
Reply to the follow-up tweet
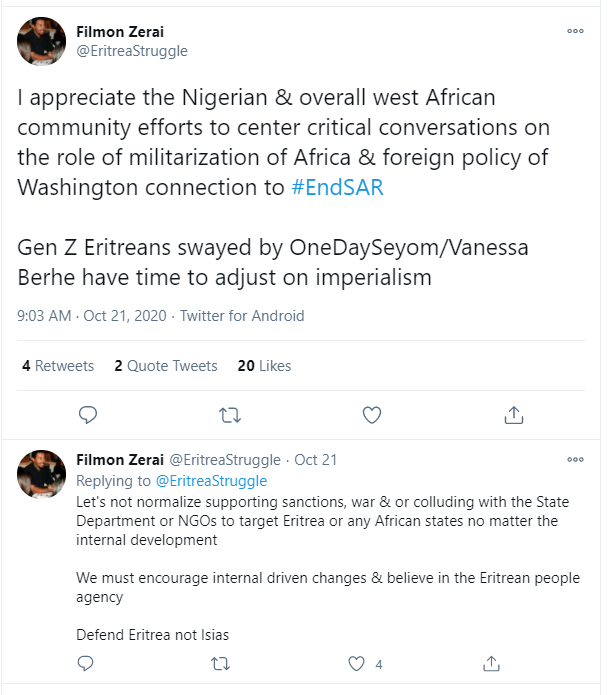(86, 662)
